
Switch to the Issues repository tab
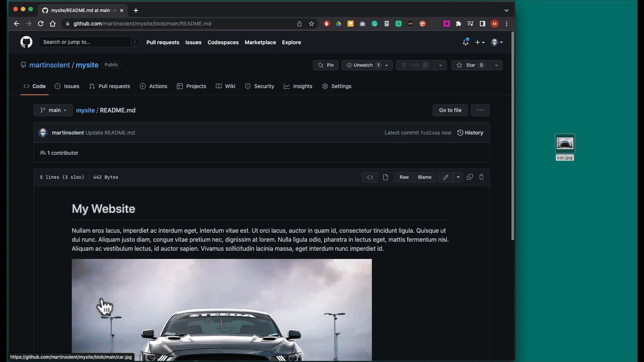coord(67,86)
